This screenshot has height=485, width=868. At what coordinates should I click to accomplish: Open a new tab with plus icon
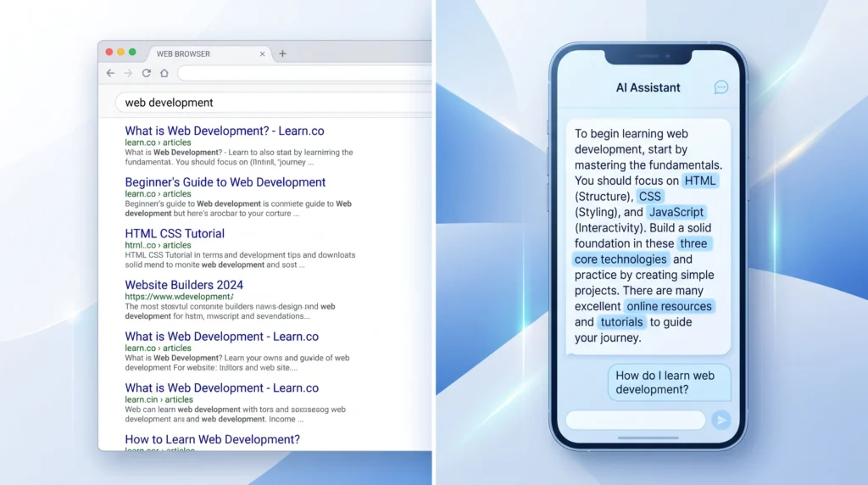[x=282, y=53]
